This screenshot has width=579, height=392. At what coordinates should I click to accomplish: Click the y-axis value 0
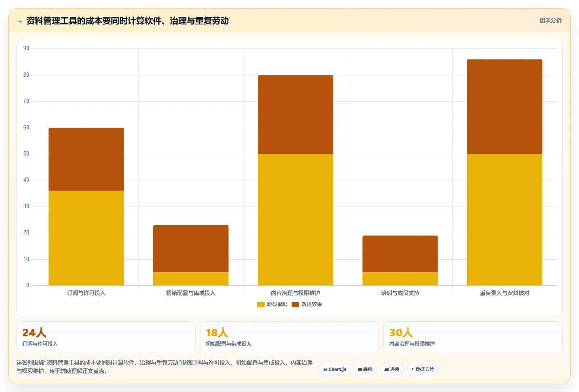28,285
